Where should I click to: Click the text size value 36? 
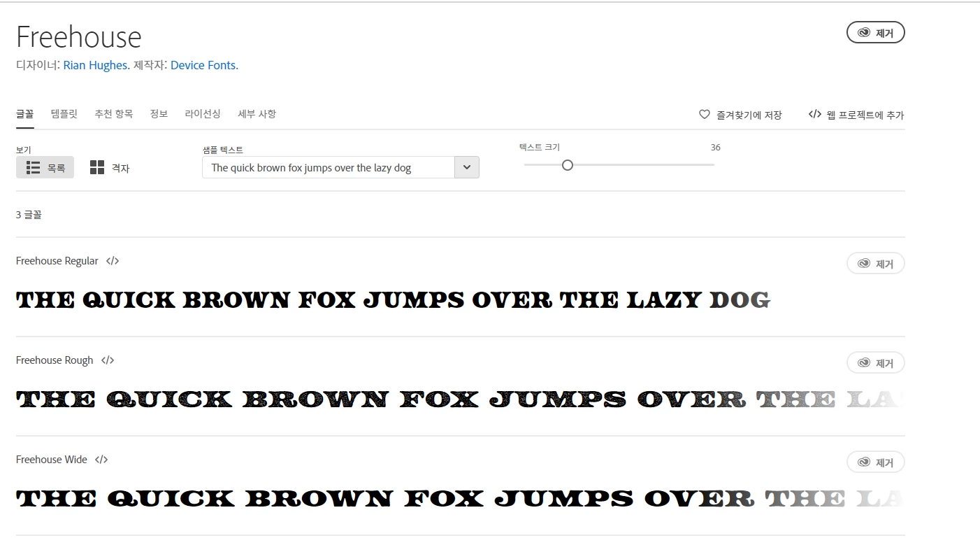715,148
